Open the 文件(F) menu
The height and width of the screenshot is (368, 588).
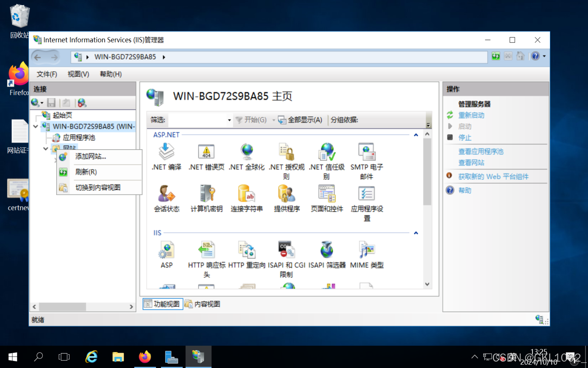pyautogui.click(x=47, y=74)
